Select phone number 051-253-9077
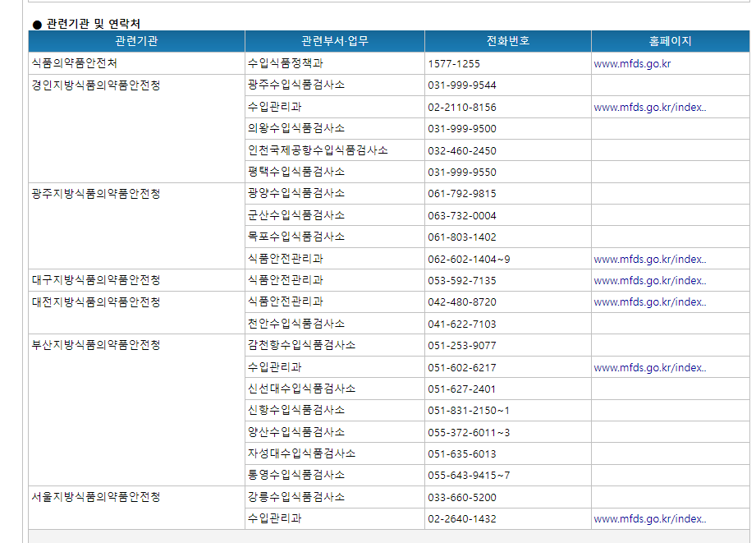 462,346
